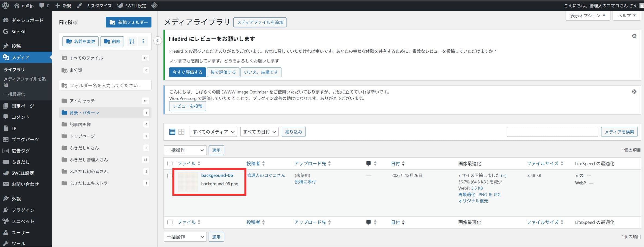644x247 pixels.
Task: Click the background-06 image thumbnail
Action: tap(188, 182)
